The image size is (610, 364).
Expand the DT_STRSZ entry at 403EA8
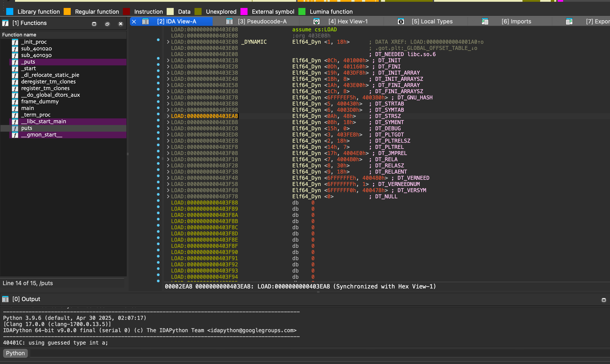coord(168,116)
